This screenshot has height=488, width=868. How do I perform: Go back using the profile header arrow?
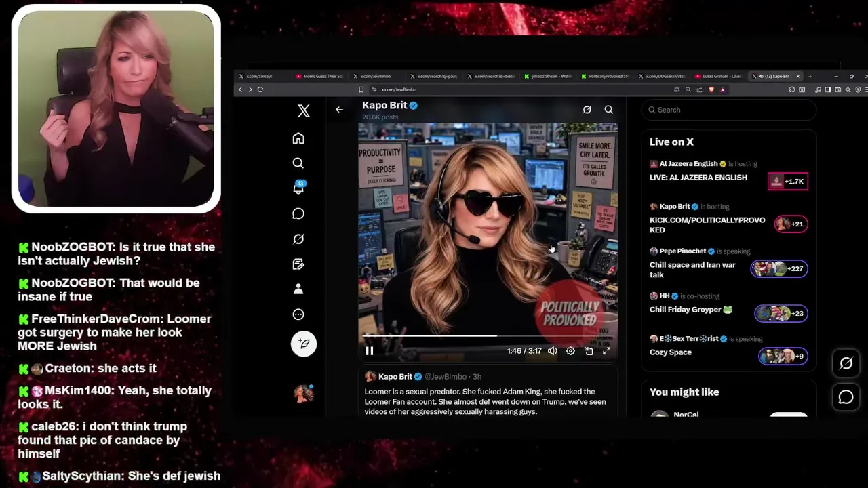click(x=339, y=109)
